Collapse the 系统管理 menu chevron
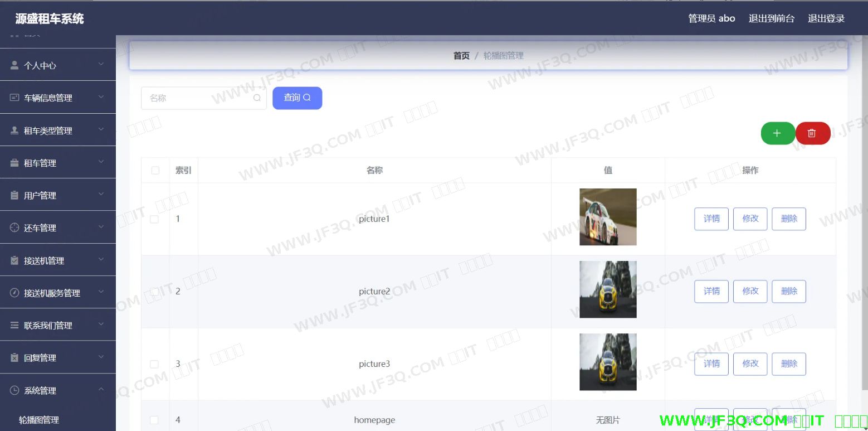 (x=101, y=389)
